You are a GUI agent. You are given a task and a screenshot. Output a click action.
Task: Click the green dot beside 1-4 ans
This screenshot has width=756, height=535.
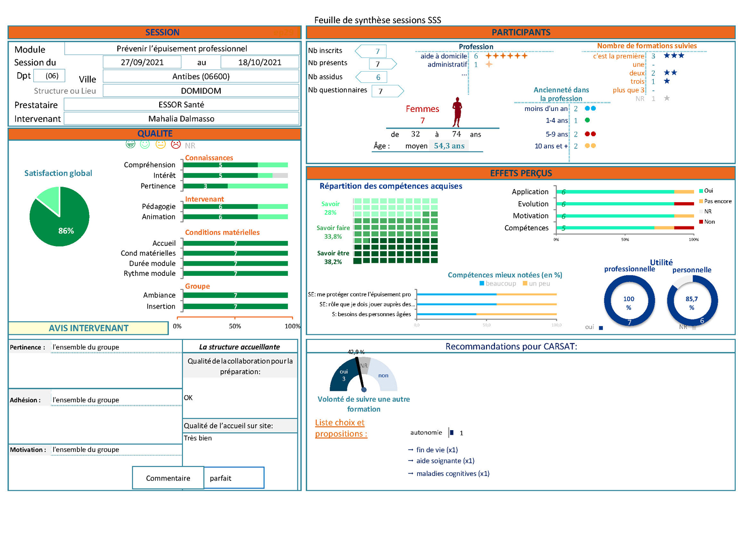pyautogui.click(x=587, y=120)
